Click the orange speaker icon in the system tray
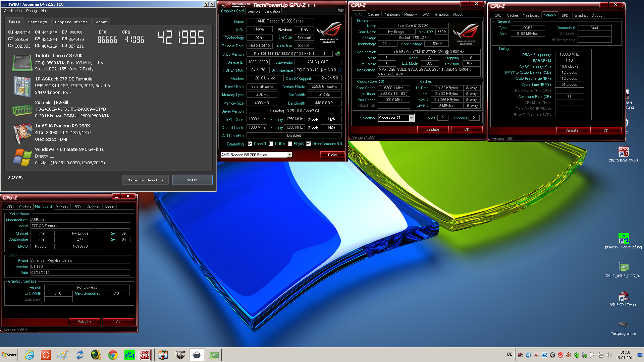Screen dimensions: 644x362 click(568, 355)
